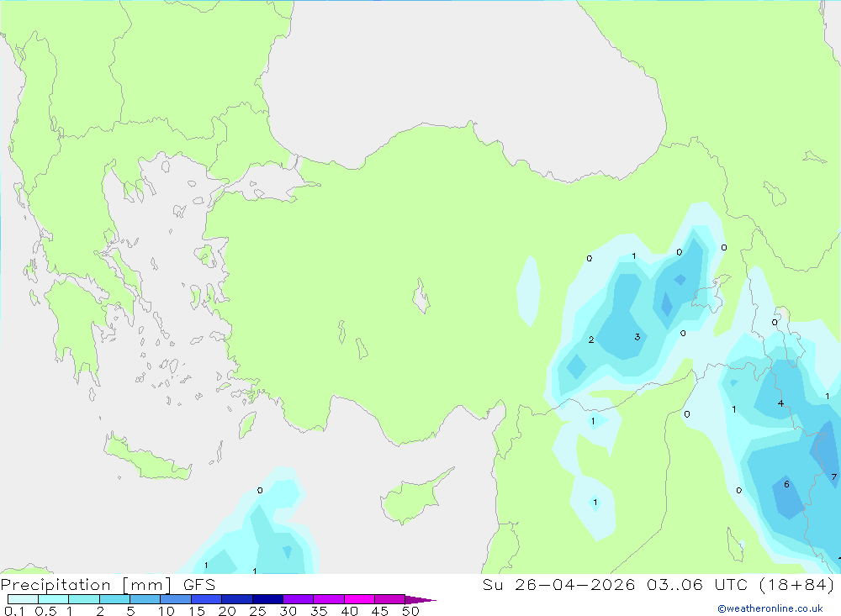Pick the 45–50 mm legend color swatch
This screenshot has height=616, width=841.
(390, 599)
